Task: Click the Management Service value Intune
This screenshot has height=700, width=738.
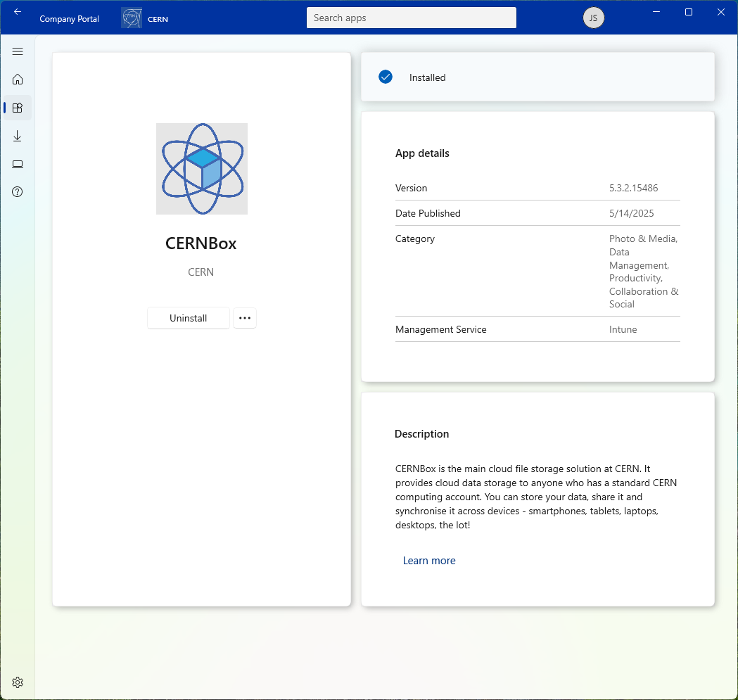Action: click(x=623, y=329)
